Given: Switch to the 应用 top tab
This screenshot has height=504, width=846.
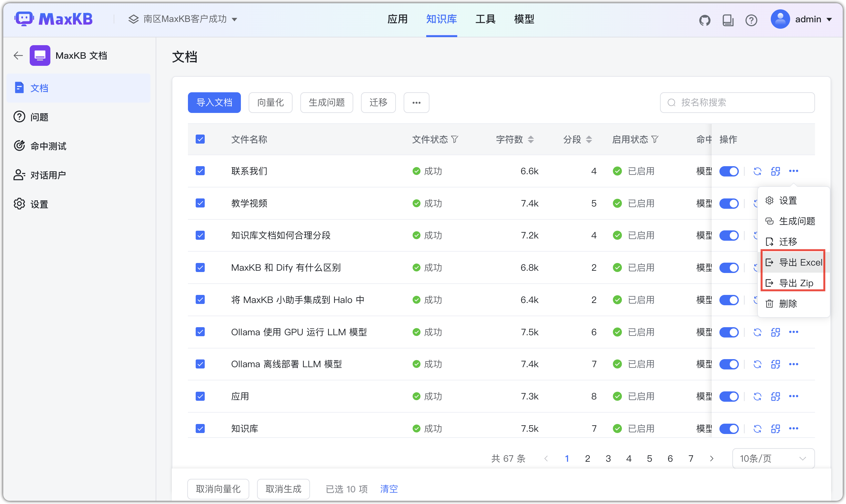Looking at the screenshot, I should [x=397, y=19].
